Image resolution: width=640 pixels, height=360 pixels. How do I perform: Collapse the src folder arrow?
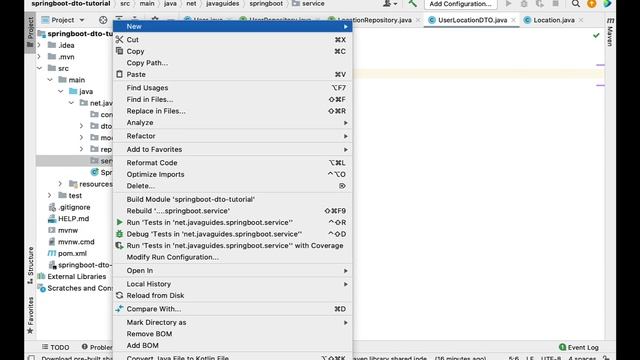pos(40,68)
